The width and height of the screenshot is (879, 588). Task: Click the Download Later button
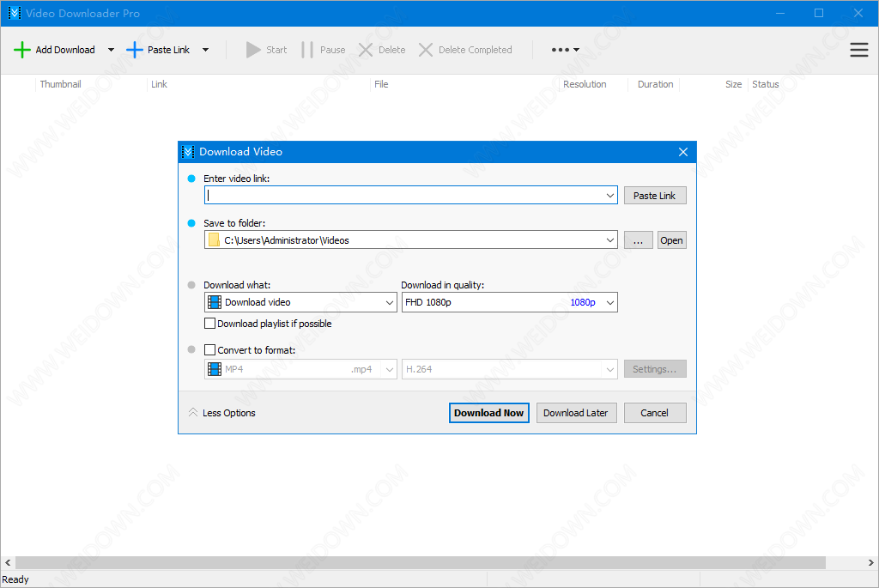[x=576, y=413]
